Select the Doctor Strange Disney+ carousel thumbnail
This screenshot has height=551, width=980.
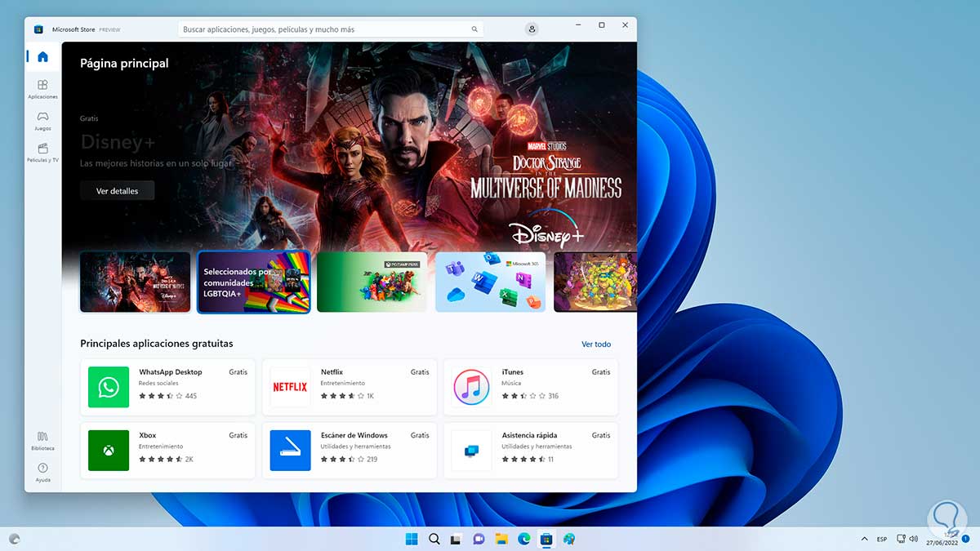coord(136,282)
